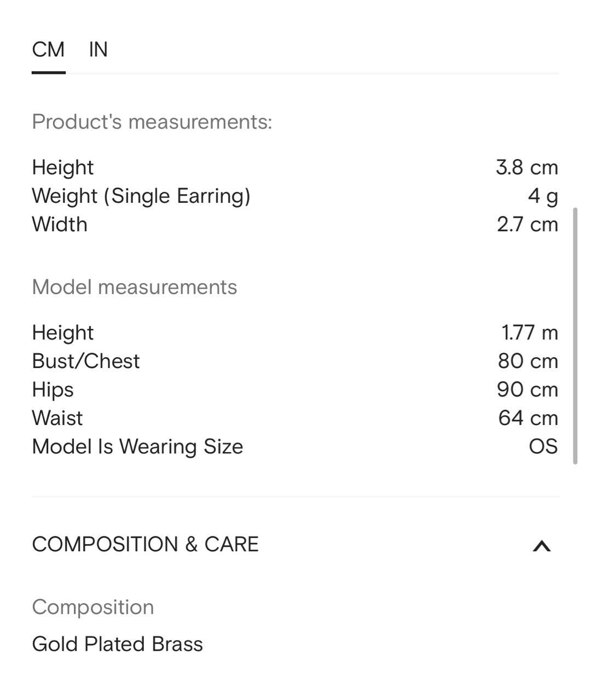Select the OS size value
The height and width of the screenshot is (700, 591).
point(543,446)
